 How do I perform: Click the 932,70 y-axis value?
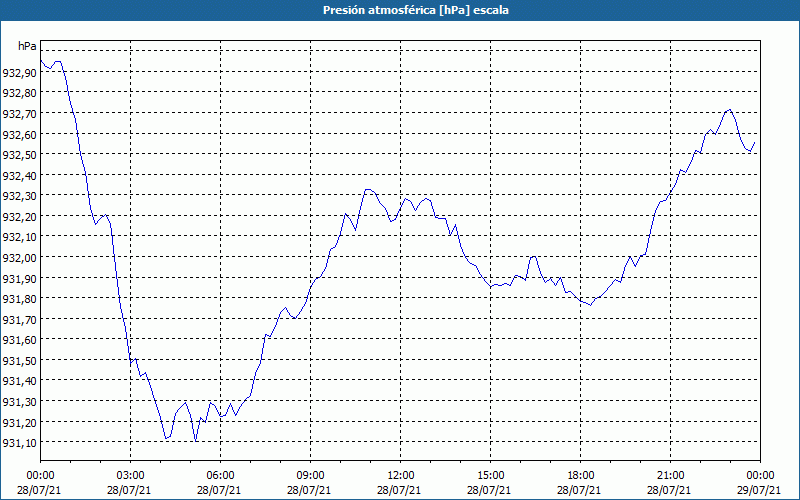point(19,114)
